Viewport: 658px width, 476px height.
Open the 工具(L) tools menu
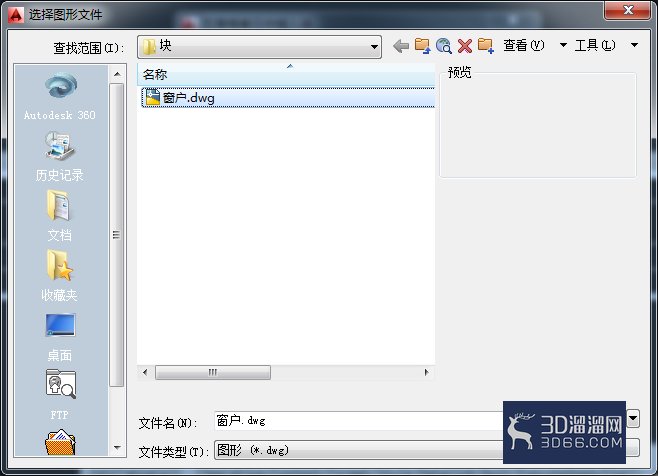click(x=595, y=45)
